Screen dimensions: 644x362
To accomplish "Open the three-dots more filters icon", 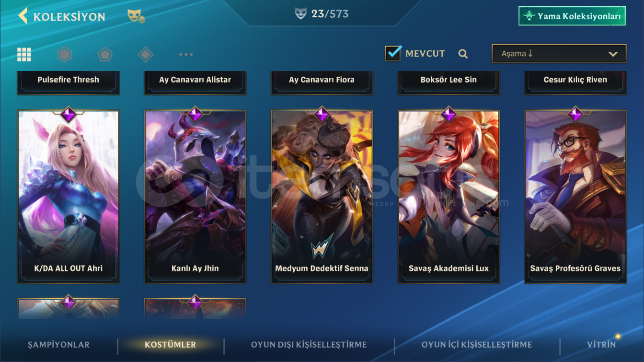I will [186, 54].
